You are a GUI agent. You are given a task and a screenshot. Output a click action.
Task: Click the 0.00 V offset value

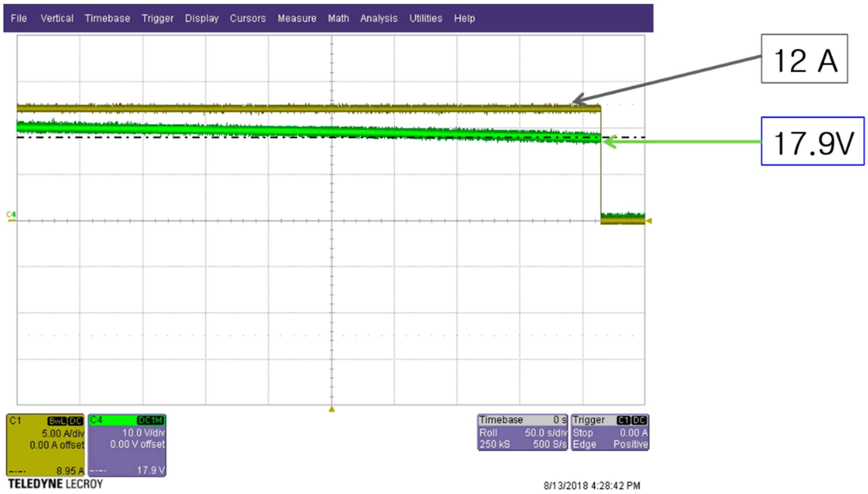pyautogui.click(x=137, y=444)
